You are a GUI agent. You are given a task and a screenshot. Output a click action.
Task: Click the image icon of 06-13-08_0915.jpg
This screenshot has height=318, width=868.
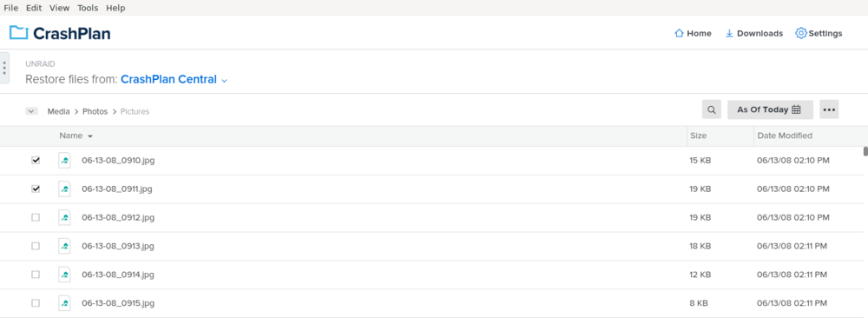[x=65, y=303]
